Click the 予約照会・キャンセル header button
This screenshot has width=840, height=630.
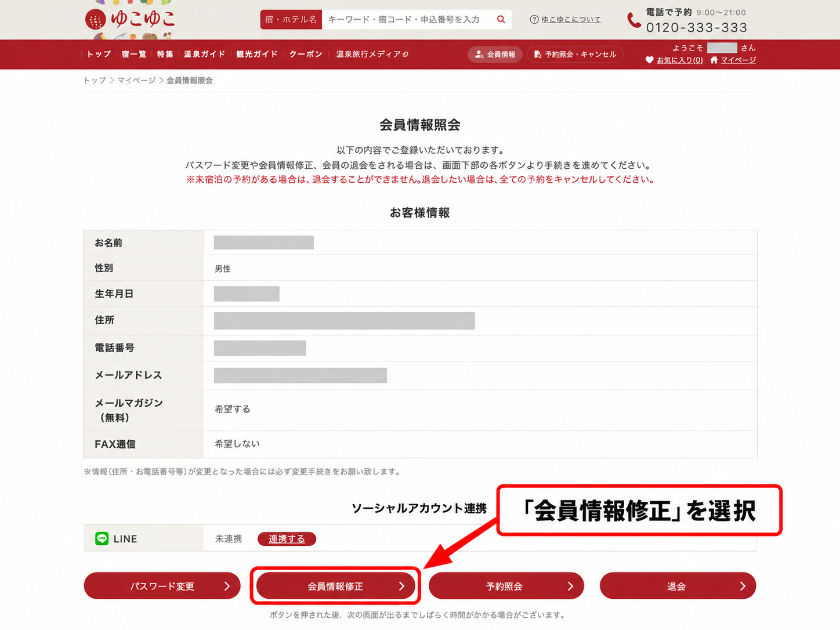(575, 54)
